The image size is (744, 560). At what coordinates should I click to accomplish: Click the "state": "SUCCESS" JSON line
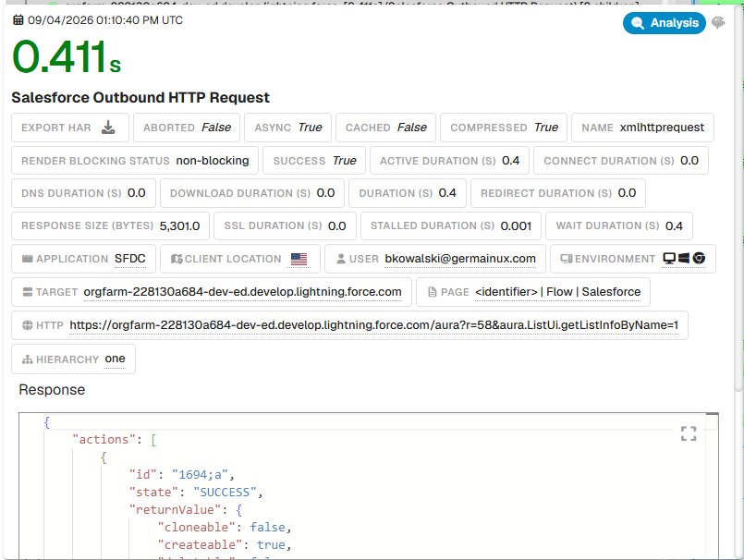[196, 493]
